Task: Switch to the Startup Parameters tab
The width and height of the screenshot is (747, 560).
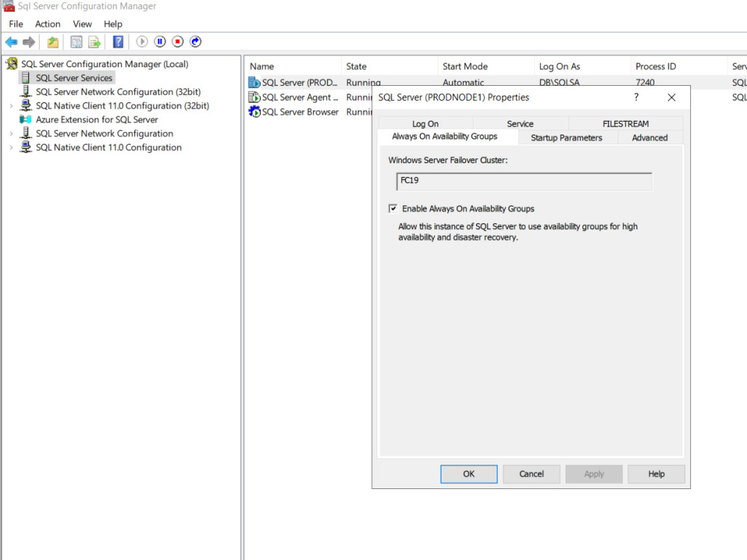Action: (566, 137)
